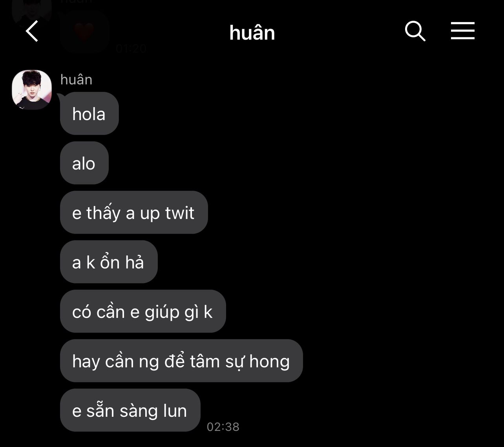Go back using the left chevron arrow
Viewport: 504px width, 447px height.
(x=32, y=31)
